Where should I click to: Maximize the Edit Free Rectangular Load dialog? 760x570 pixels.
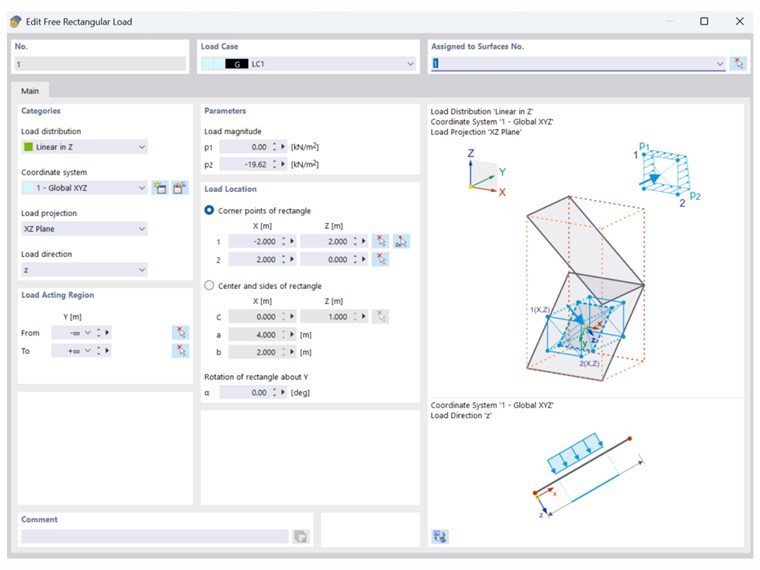click(704, 21)
